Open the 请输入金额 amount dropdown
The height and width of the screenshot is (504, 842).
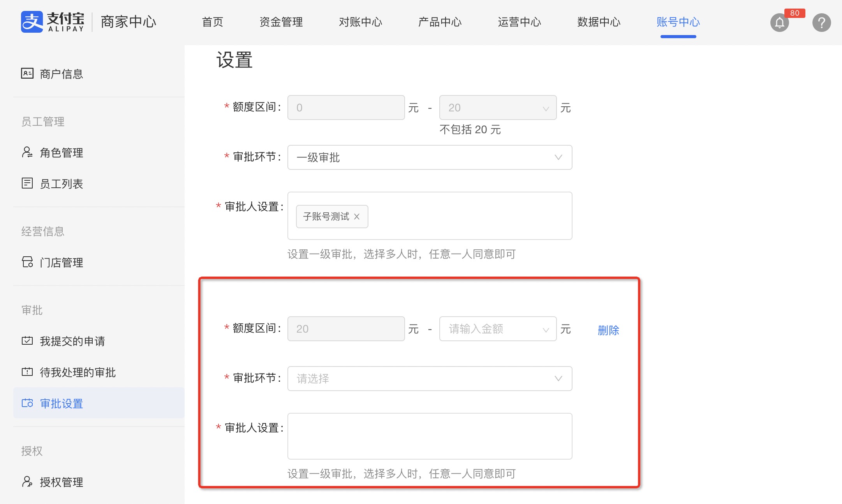[x=497, y=329]
